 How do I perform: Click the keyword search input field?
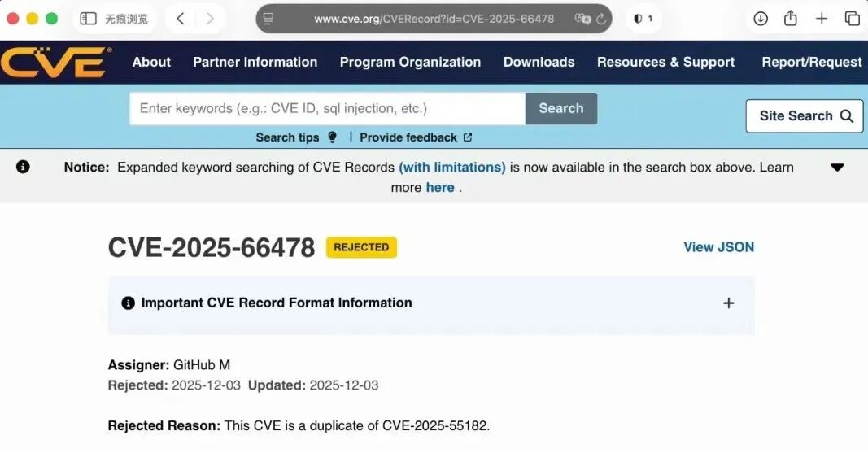(327, 108)
